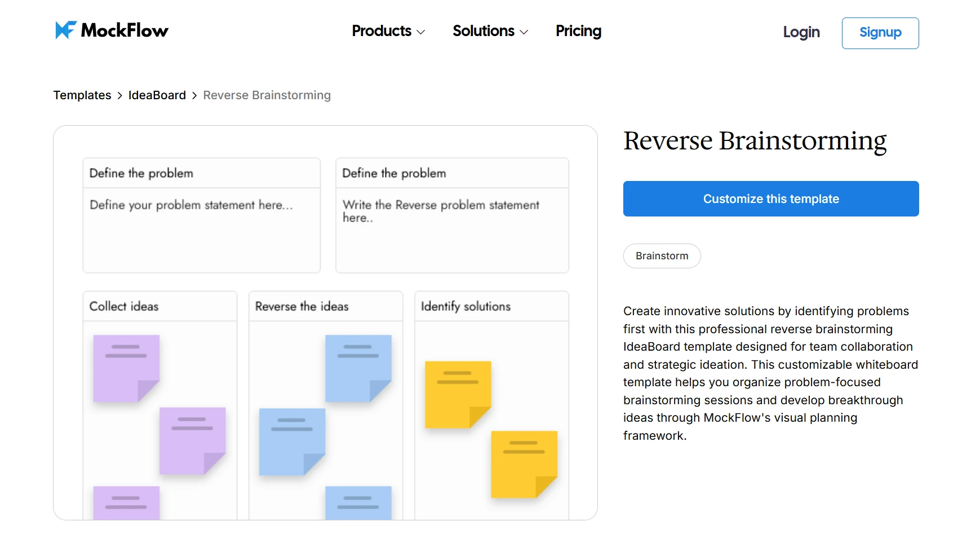The image size is (980, 548).
Task: Open the Products dropdown menu
Action: [381, 31]
